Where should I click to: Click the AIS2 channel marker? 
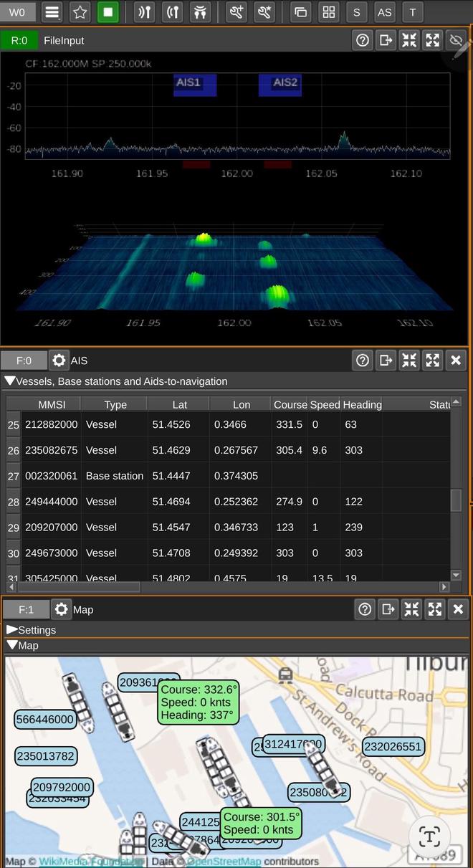point(280,85)
